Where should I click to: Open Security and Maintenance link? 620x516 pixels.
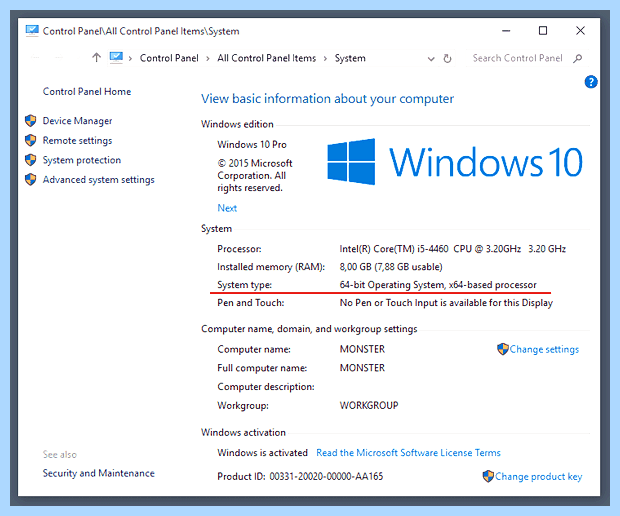coord(98,473)
